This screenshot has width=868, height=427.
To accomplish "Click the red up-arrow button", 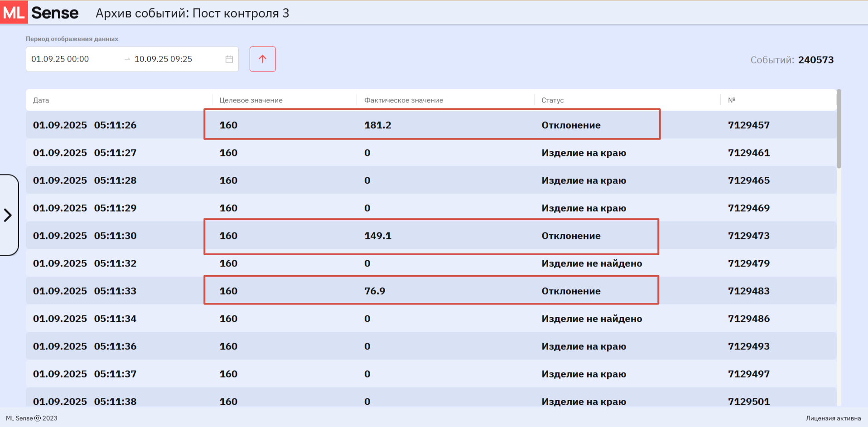I will tap(262, 59).
